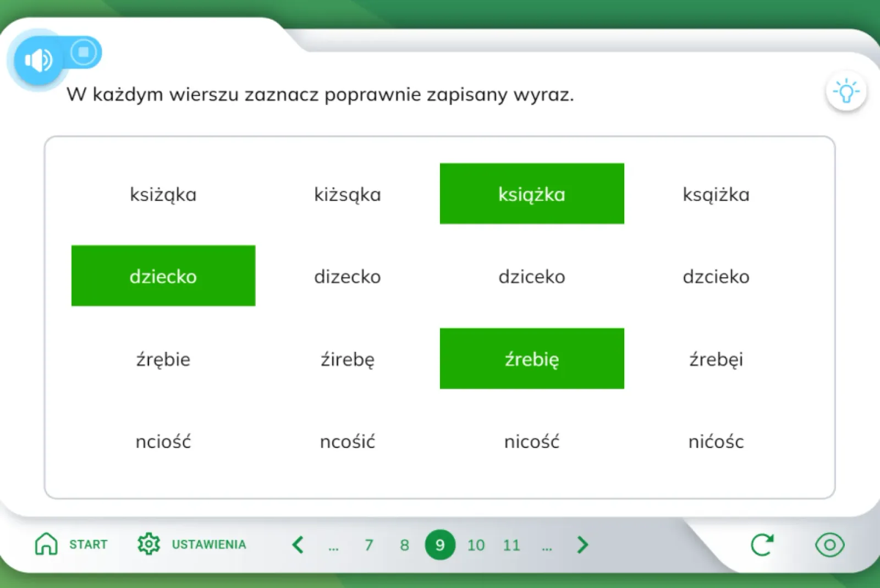Show answers with the eye icon

tap(829, 545)
